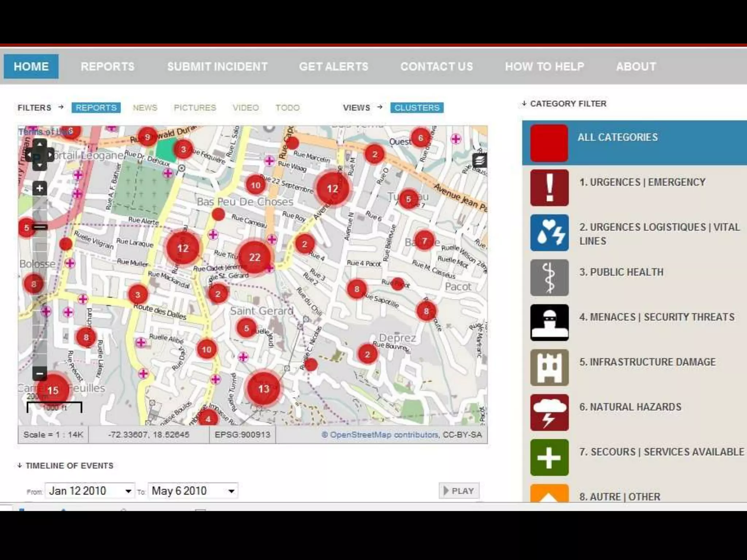Viewport: 747px width, 560px height.
Task: Enable the Pictures filter
Action: 195,108
